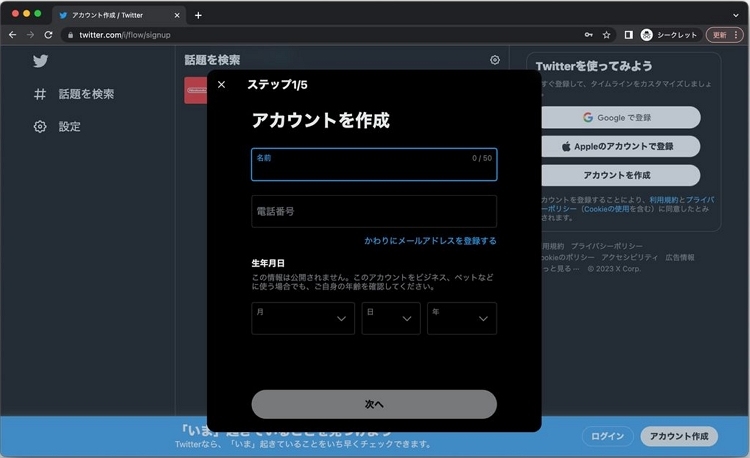Open 設定 settings item in sidebar
This screenshot has height=458, width=750.
click(57, 127)
